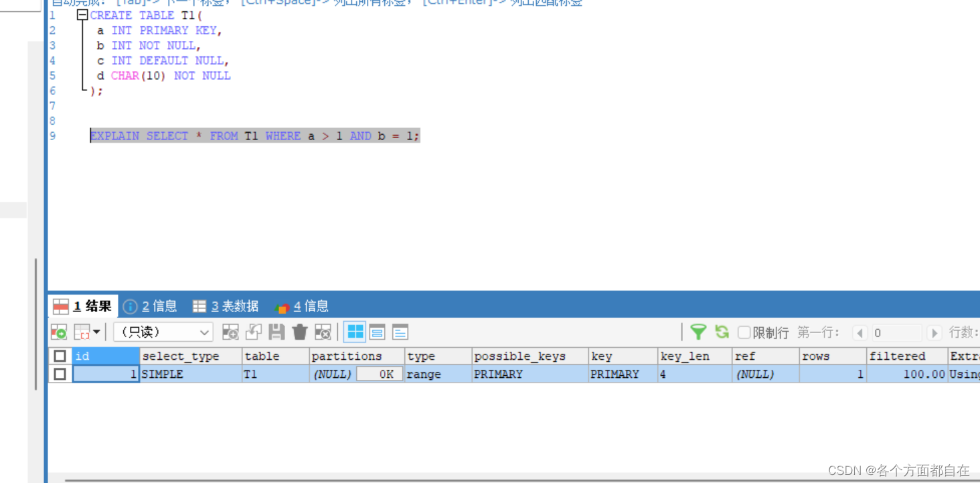
Task: Click the T1 cell in table column
Action: click(276, 374)
